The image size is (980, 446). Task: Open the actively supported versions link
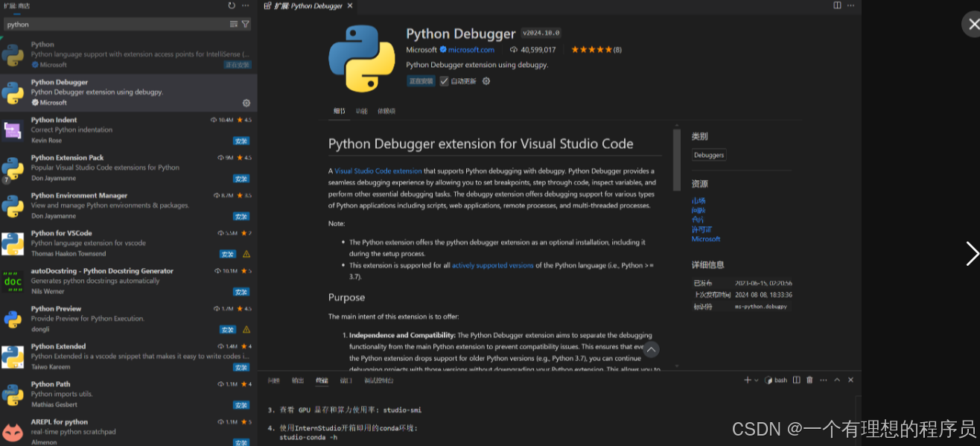point(493,265)
